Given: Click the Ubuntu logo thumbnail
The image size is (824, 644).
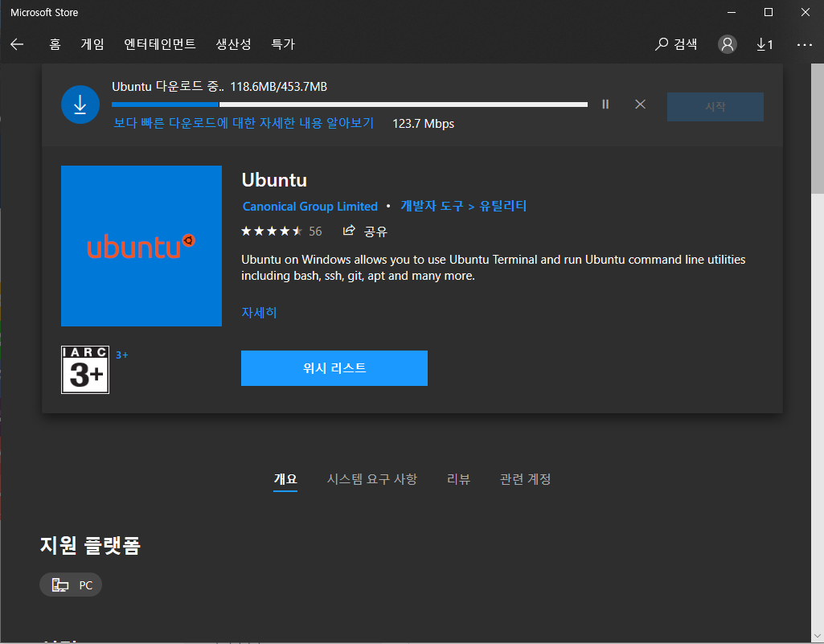Looking at the screenshot, I should (141, 246).
